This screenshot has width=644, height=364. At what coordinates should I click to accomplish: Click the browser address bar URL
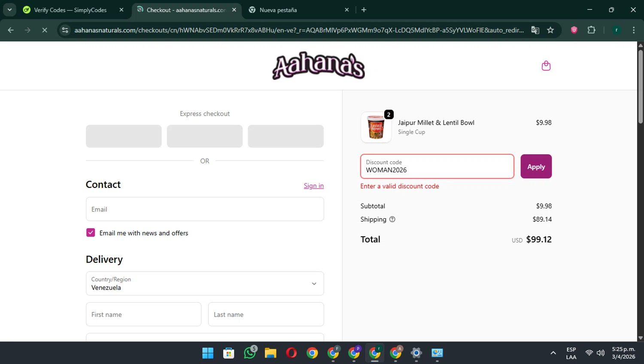pos(299,30)
